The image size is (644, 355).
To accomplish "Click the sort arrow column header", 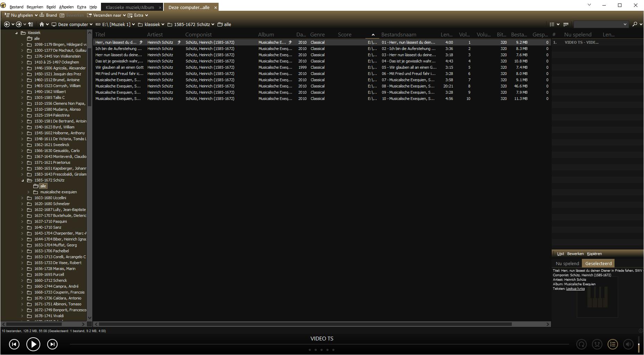I will click(x=373, y=35).
